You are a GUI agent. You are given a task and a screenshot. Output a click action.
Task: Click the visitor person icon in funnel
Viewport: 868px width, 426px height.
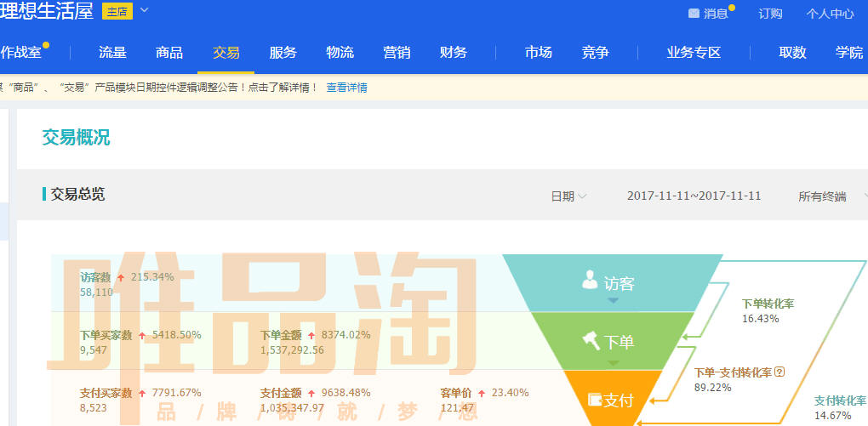tap(590, 280)
